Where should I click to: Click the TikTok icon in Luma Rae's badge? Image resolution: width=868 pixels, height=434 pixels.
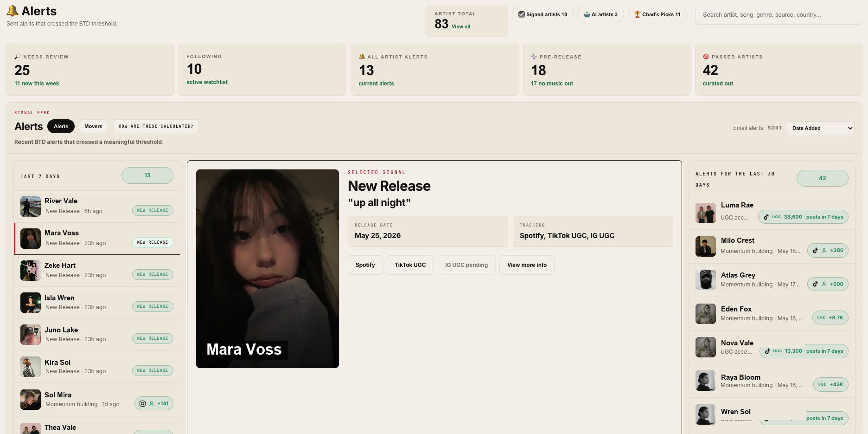766,217
